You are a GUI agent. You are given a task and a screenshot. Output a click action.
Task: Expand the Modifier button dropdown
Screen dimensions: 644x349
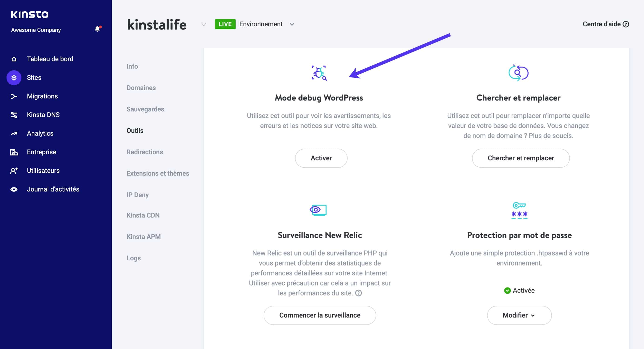coord(519,315)
